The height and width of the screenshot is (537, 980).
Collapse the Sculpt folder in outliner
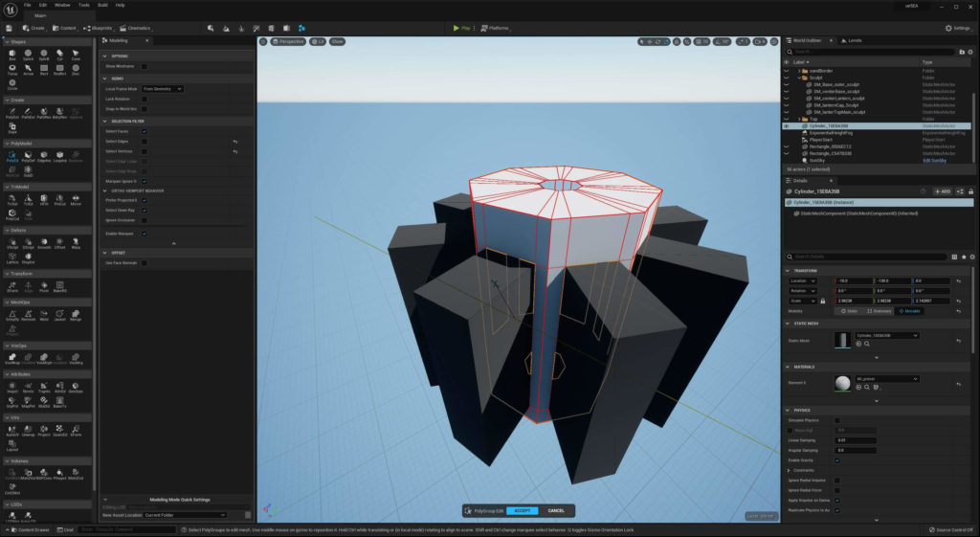point(799,78)
